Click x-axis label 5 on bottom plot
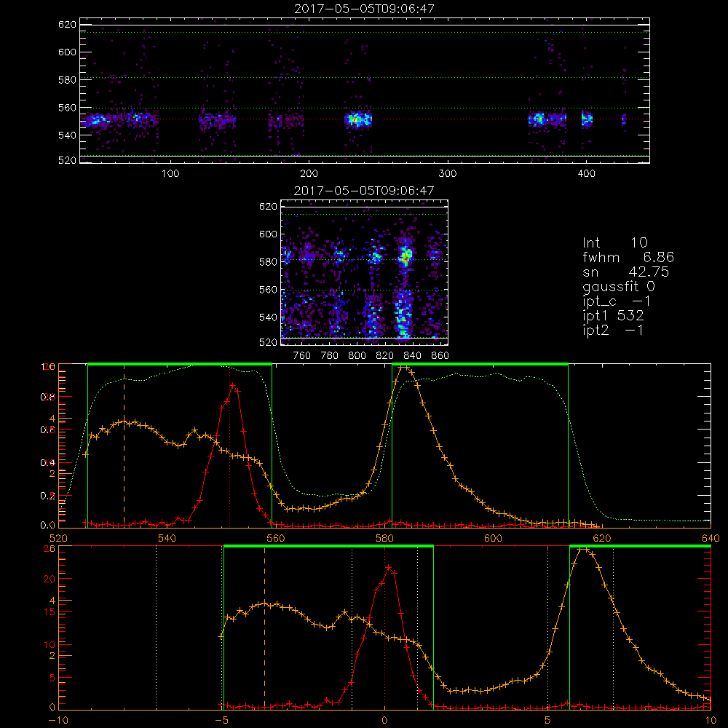The height and width of the screenshot is (728, 728). pos(548,721)
